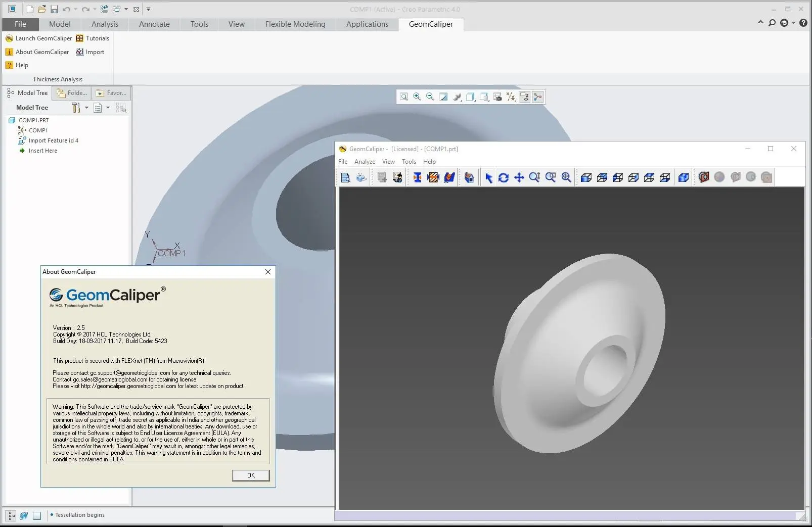Zoom in using the Creo graphics toolbar
This screenshot has width=812, height=527.
(417, 97)
